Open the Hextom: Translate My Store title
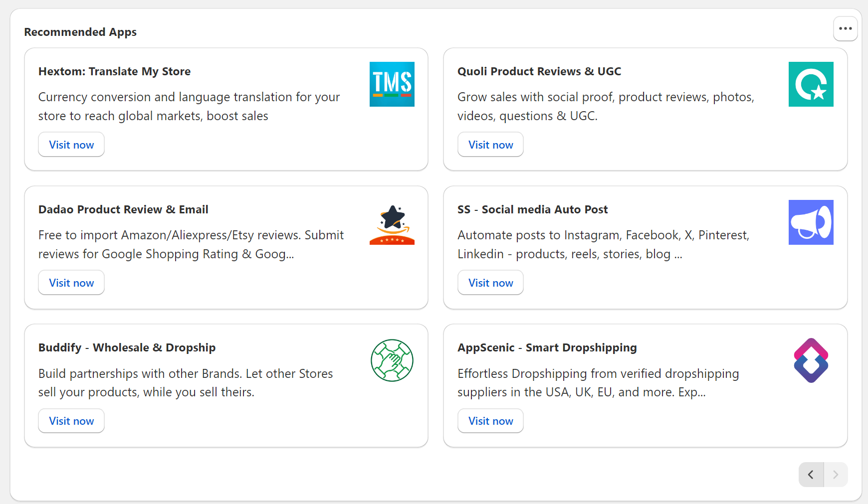Viewport: 868px width, 504px height. click(114, 71)
